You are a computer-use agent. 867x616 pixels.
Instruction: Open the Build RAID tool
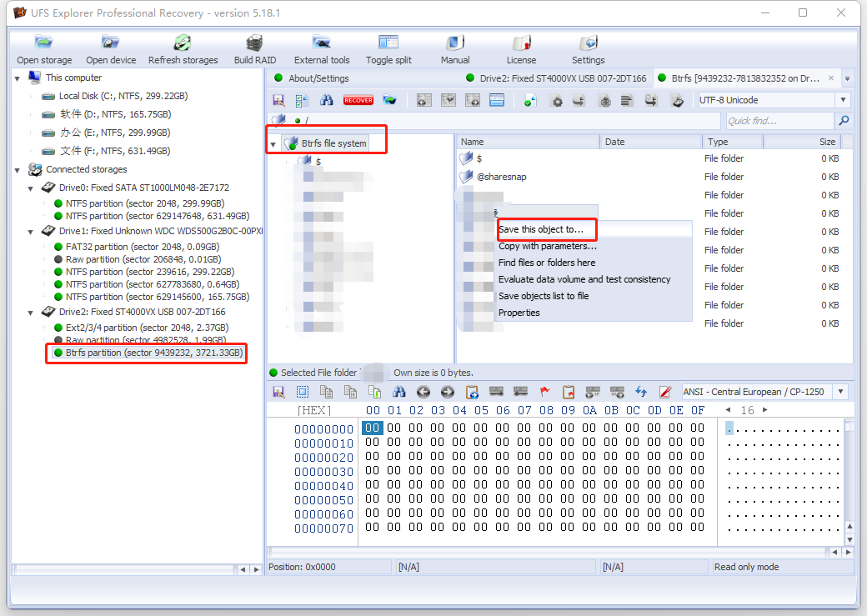click(x=254, y=50)
